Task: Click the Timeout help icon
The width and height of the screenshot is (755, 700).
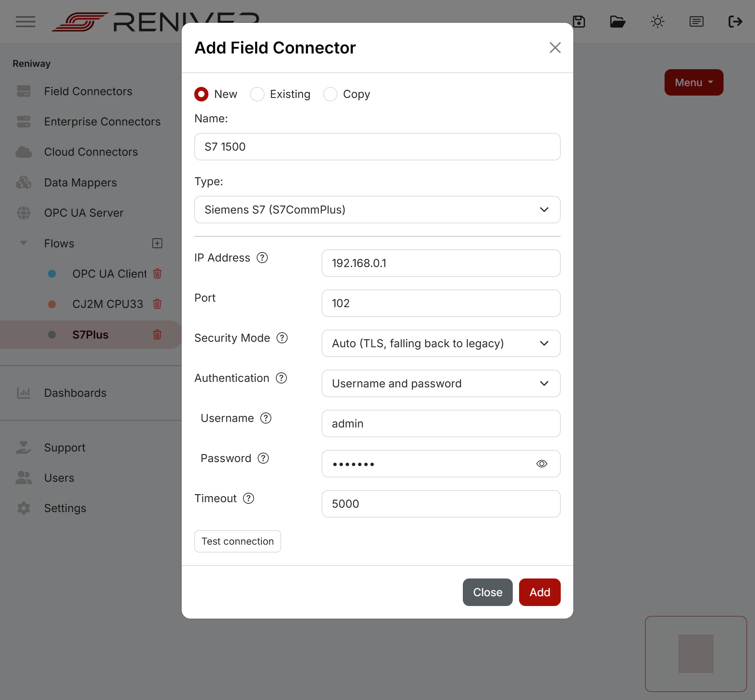Action: click(x=249, y=498)
